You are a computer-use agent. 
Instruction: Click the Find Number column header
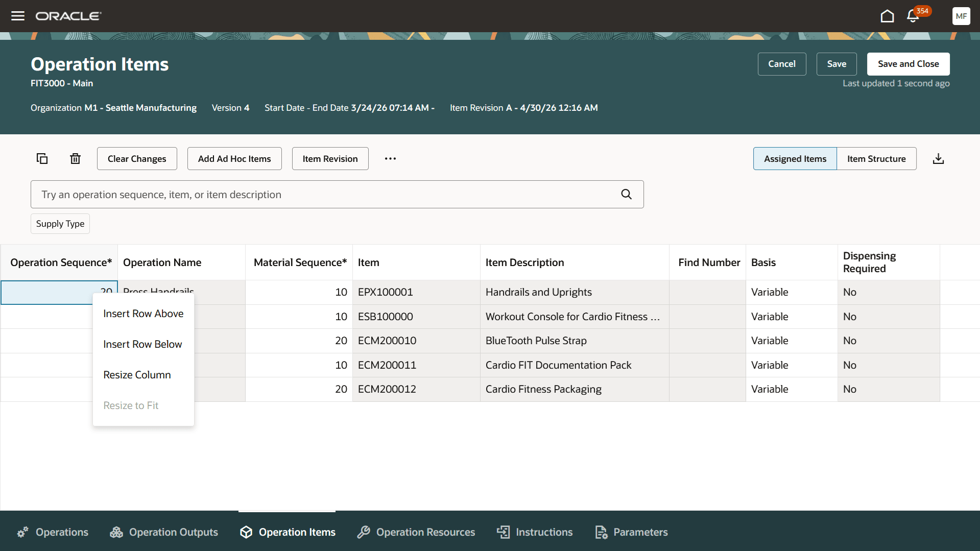point(708,262)
